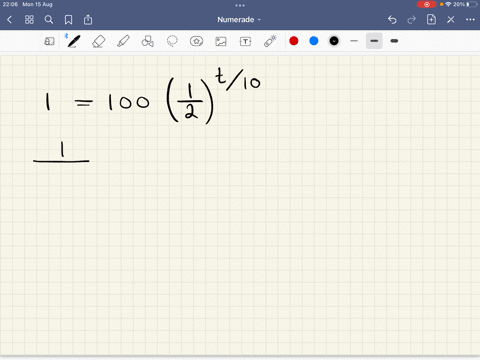
Task: Choose the red pen color
Action: [x=294, y=41]
